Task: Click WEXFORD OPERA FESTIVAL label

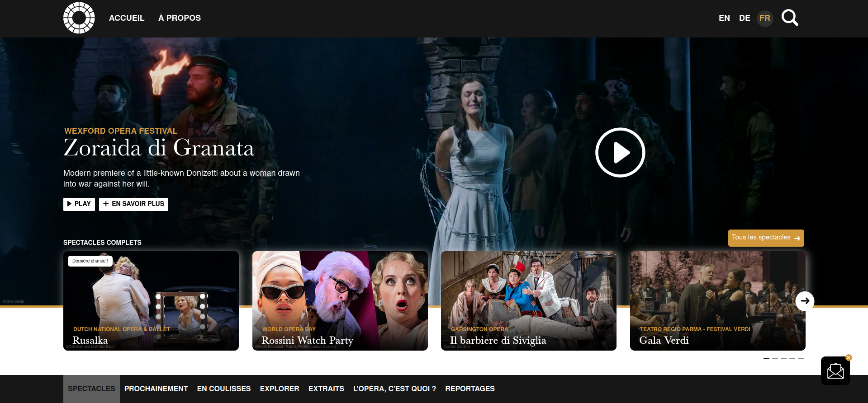Action: coord(121,131)
